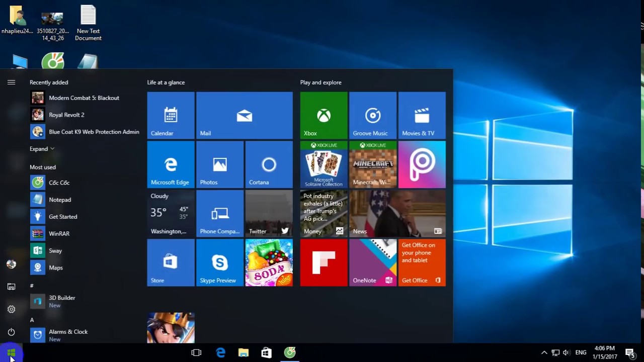Open the Mail tile
The image size is (644, 362).
(245, 115)
